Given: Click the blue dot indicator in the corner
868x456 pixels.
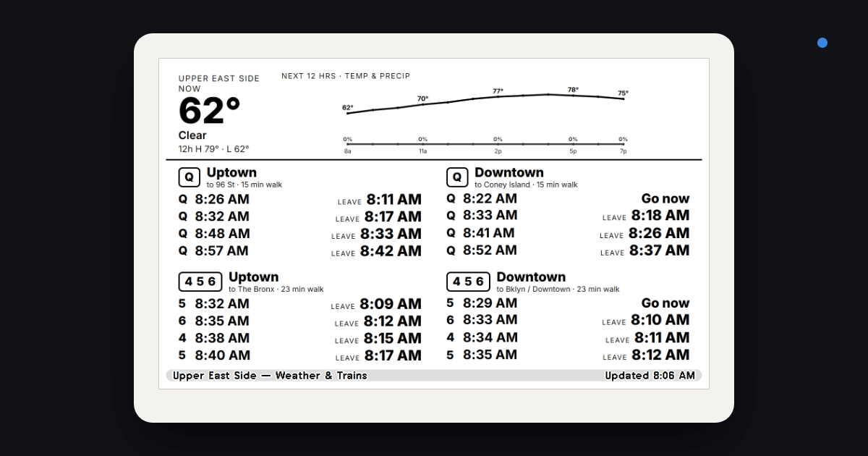Looking at the screenshot, I should pyautogui.click(x=822, y=43).
